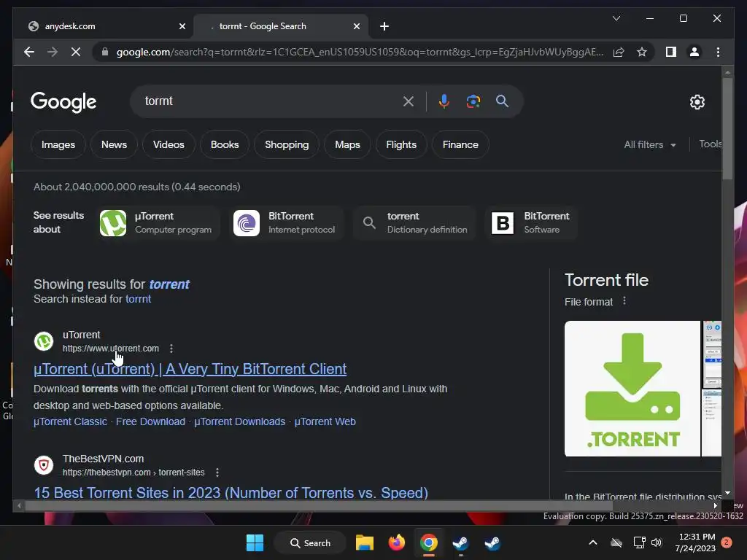Close the anydesk.com tab

click(182, 26)
